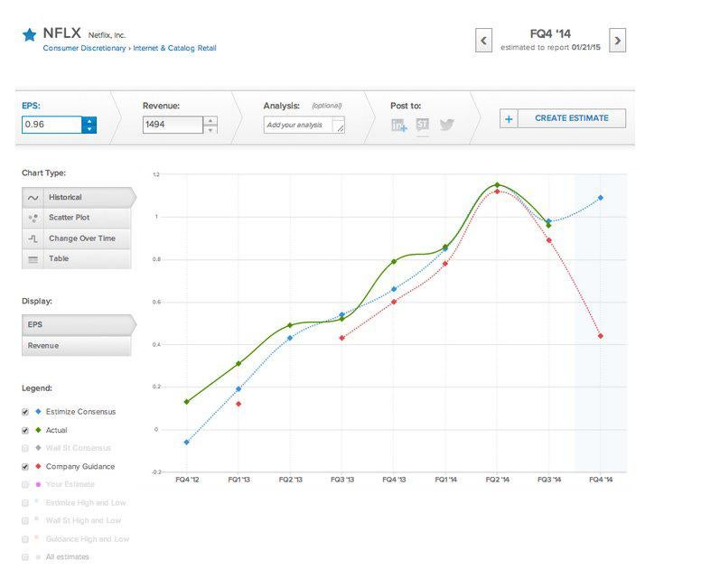Click the CREATE ESTIMATE button

(571, 118)
